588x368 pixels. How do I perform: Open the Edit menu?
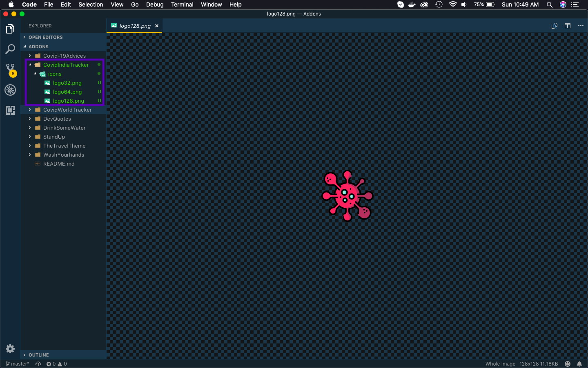66,4
